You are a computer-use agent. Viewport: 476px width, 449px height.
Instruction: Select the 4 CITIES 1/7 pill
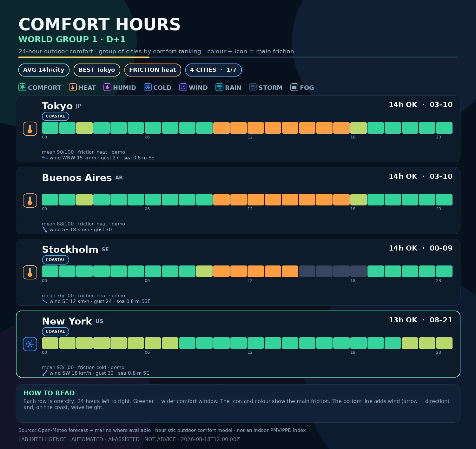214,70
